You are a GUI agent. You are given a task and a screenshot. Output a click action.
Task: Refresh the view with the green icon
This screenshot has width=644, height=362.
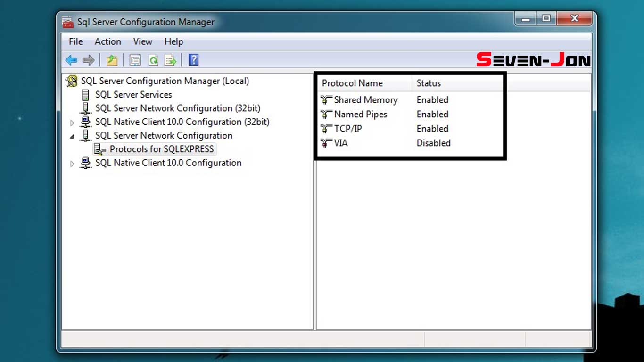point(153,60)
